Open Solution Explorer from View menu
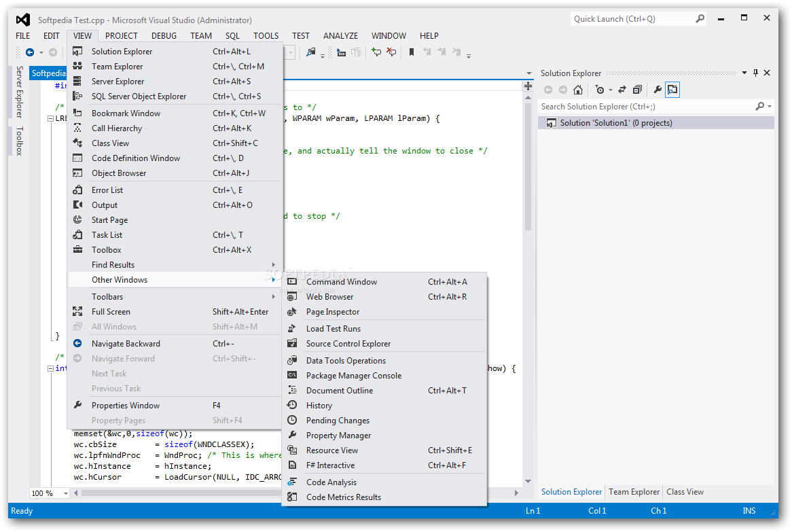The height and width of the screenshot is (532, 792). click(175, 52)
